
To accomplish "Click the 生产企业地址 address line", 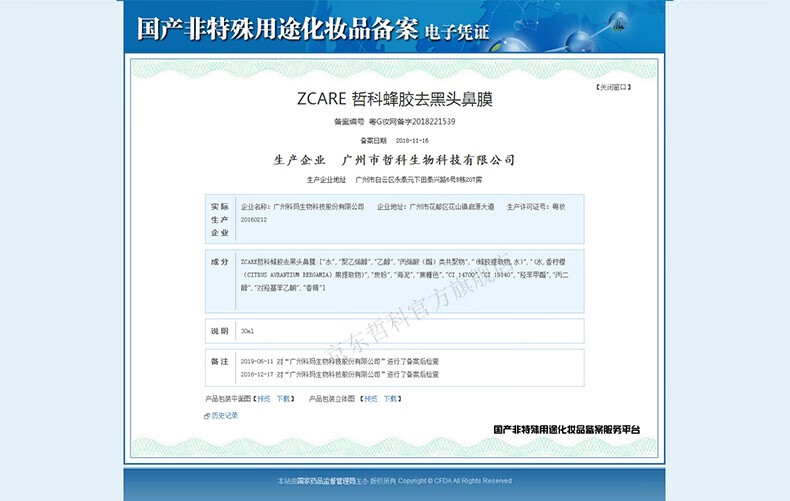I will coord(394,179).
